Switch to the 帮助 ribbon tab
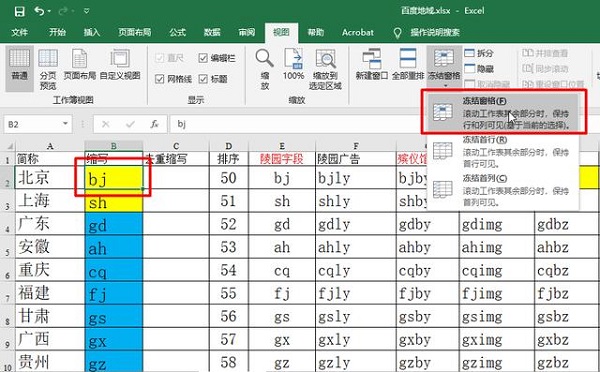 (316, 32)
